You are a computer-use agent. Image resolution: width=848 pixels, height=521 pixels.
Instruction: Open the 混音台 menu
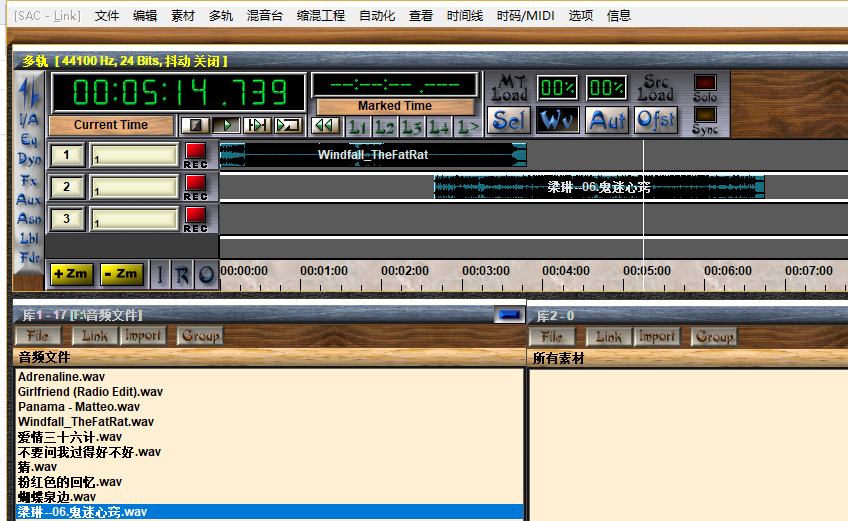264,16
